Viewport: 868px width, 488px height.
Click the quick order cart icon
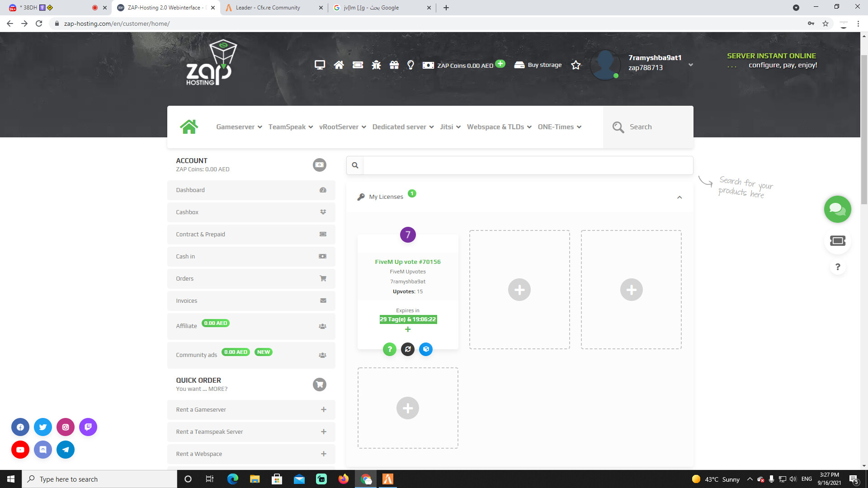pyautogui.click(x=320, y=384)
